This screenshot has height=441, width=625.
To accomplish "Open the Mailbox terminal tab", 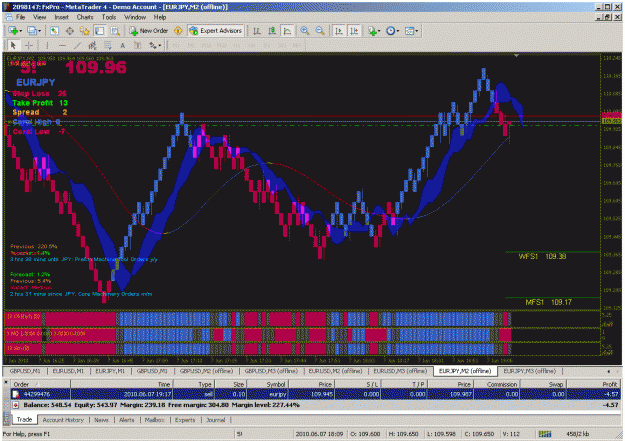I will click(x=155, y=420).
